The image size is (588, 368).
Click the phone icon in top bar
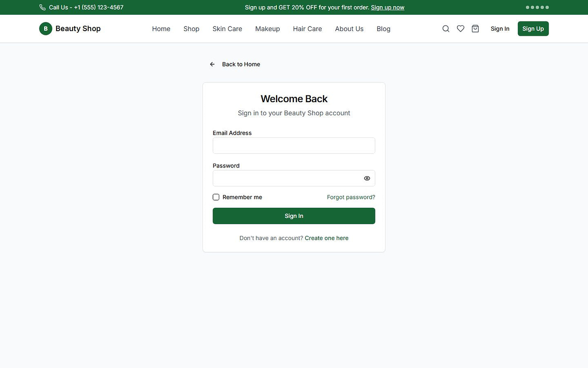point(42,7)
